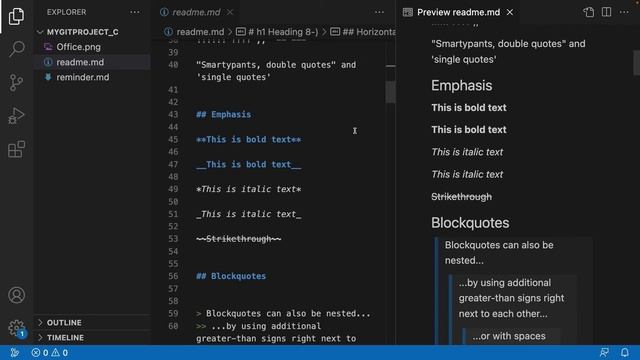Open '# h1 Heading 8-)' breadcrumb dropdown
Image resolution: width=640 pixels, height=360 pixels.
pyautogui.click(x=277, y=32)
